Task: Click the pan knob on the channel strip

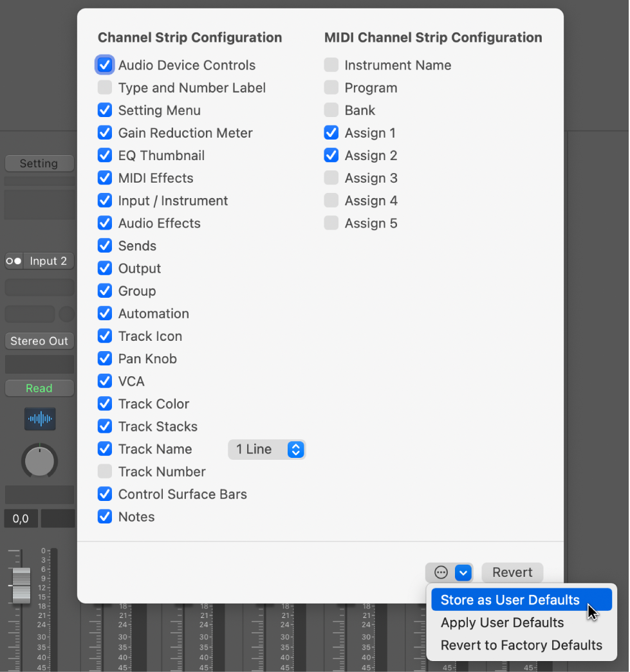Action: 39,461
